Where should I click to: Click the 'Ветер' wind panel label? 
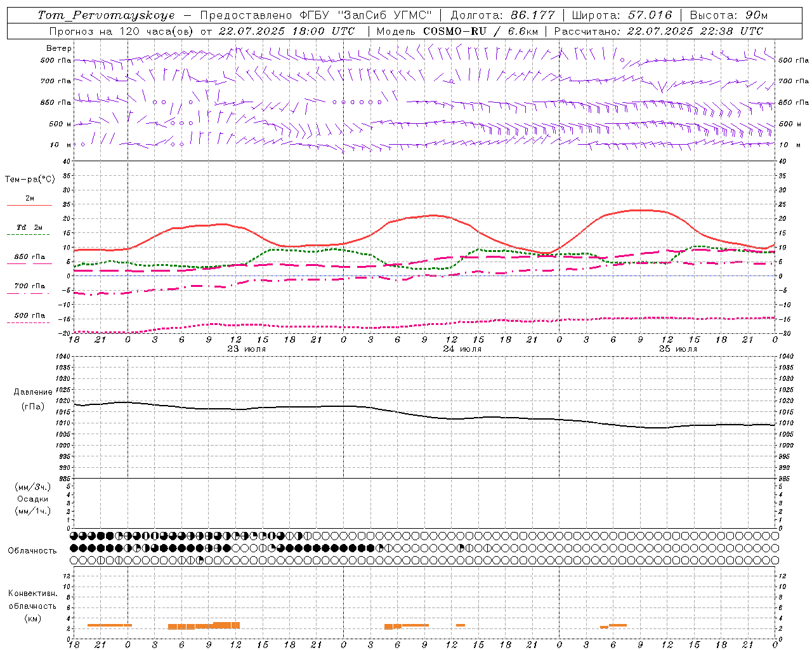pyautogui.click(x=59, y=48)
